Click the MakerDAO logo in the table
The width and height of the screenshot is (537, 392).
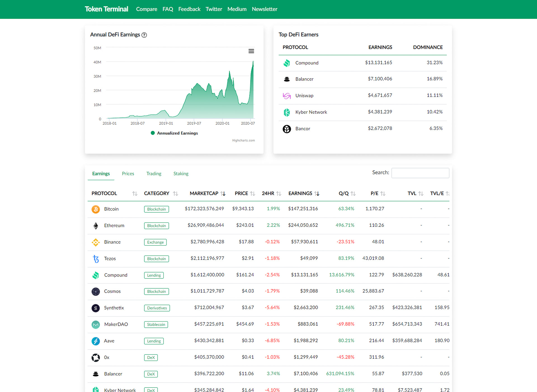(x=96, y=324)
